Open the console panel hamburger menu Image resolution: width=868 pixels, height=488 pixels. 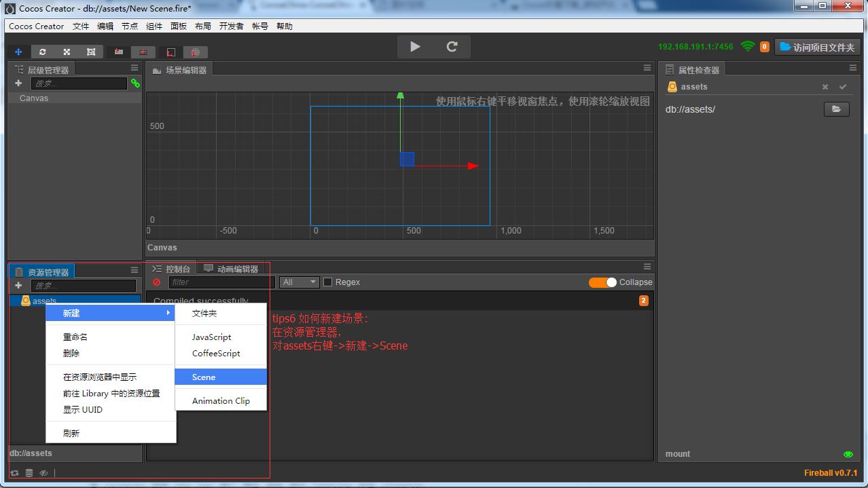647,267
